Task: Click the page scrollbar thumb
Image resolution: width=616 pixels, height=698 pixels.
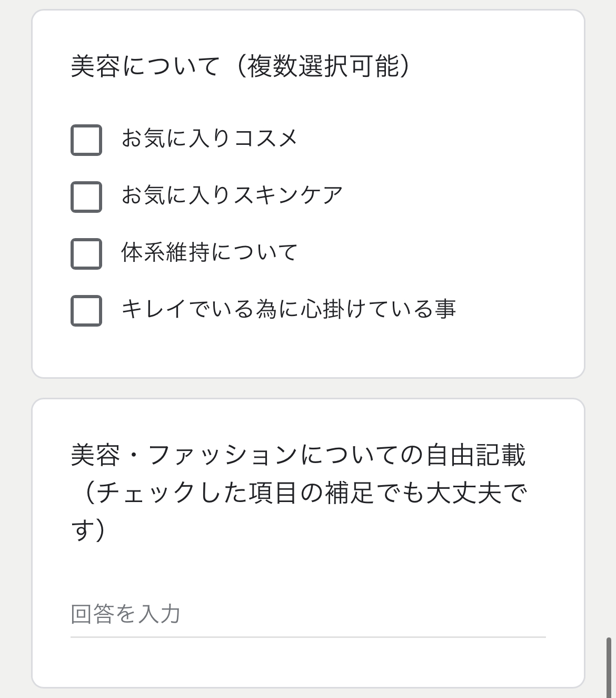Action: pos(609,666)
